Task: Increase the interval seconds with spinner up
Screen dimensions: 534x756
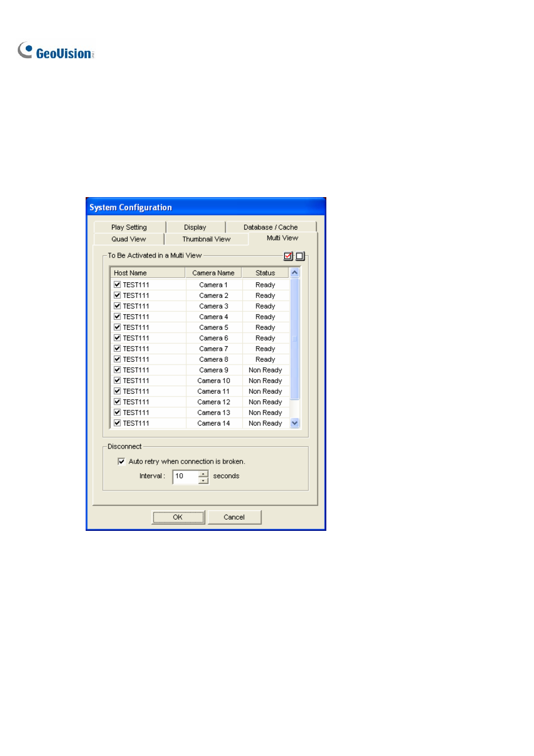Action: tap(203, 474)
